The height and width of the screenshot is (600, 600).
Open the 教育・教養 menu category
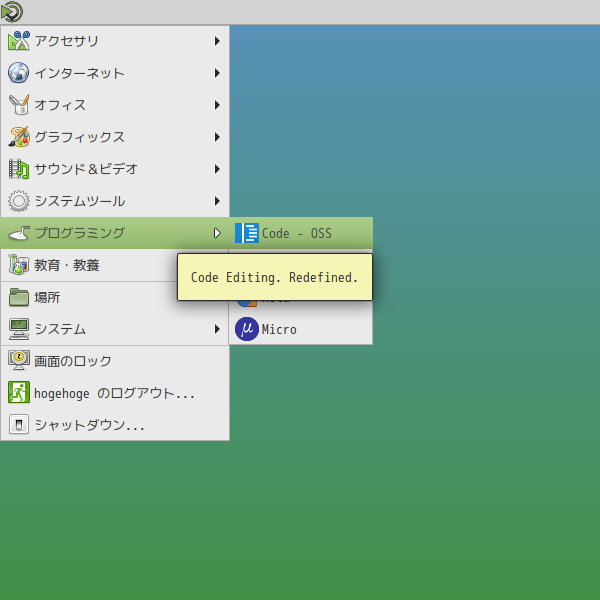tap(89, 265)
